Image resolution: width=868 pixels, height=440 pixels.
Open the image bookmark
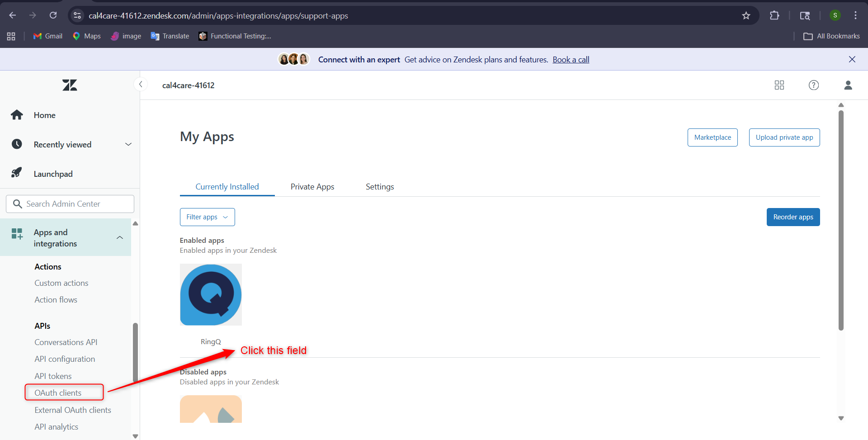pyautogui.click(x=126, y=36)
